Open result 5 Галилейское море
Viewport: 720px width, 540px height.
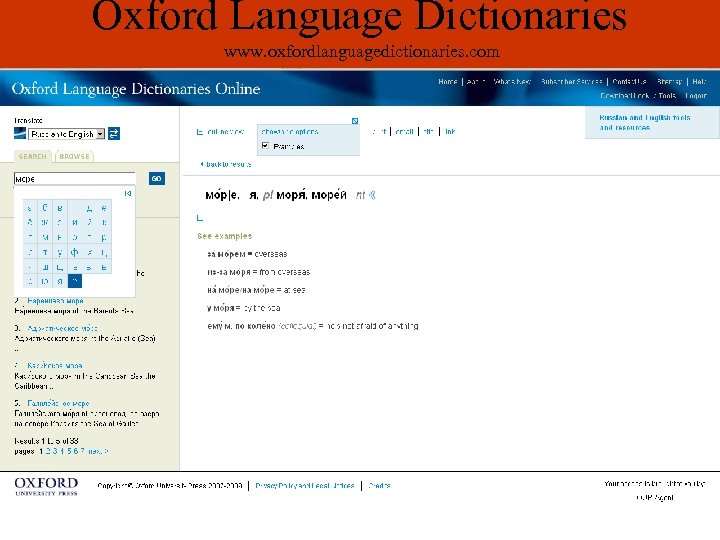(x=58, y=403)
